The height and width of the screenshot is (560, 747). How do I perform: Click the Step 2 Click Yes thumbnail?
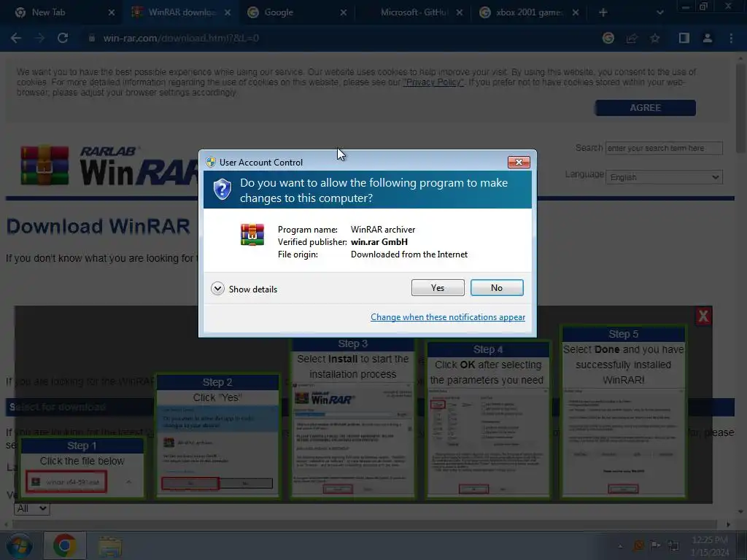click(217, 436)
